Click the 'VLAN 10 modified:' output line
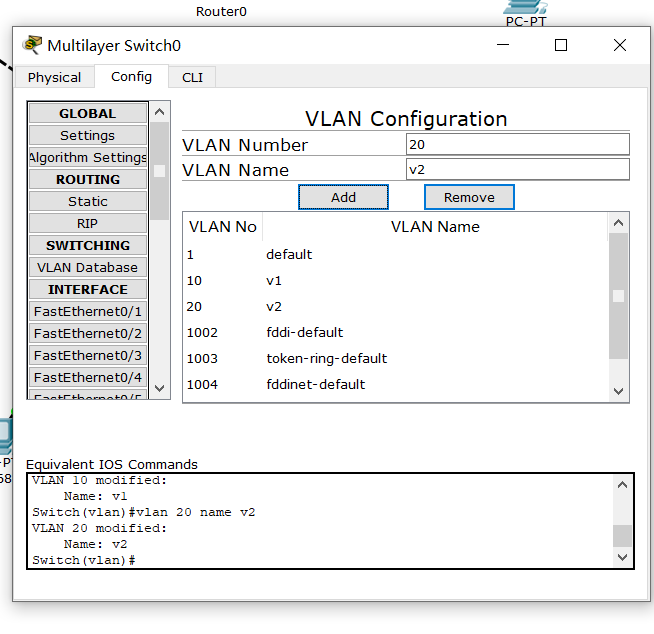Screen dimensions: 654x634 [99, 480]
